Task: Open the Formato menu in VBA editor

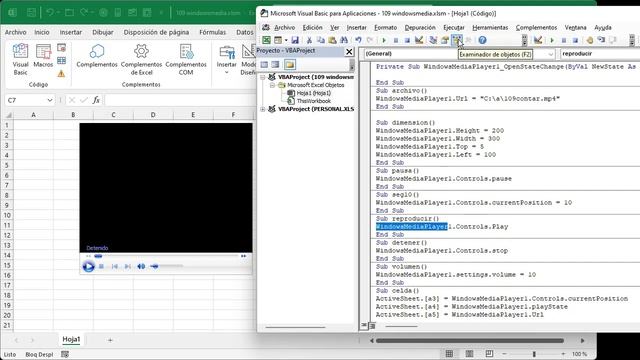Action: [385, 27]
